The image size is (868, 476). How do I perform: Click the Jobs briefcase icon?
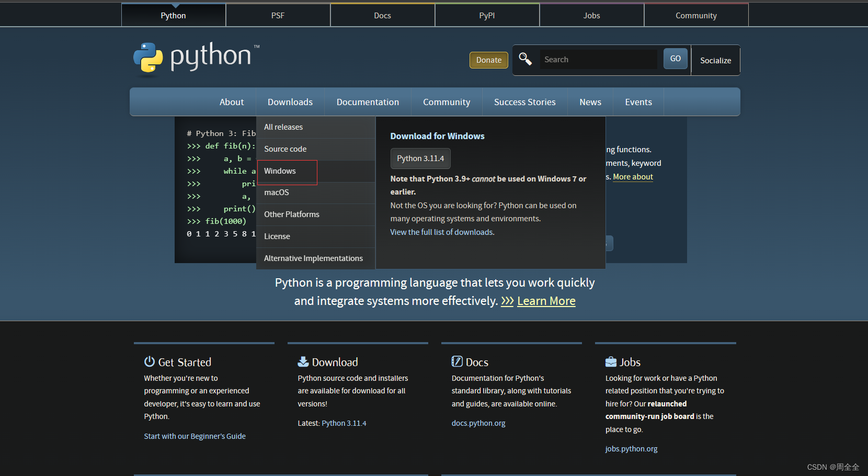(611, 361)
